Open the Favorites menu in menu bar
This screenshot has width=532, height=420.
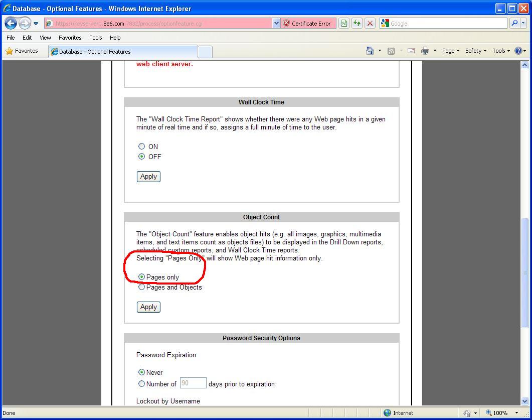tap(70, 38)
